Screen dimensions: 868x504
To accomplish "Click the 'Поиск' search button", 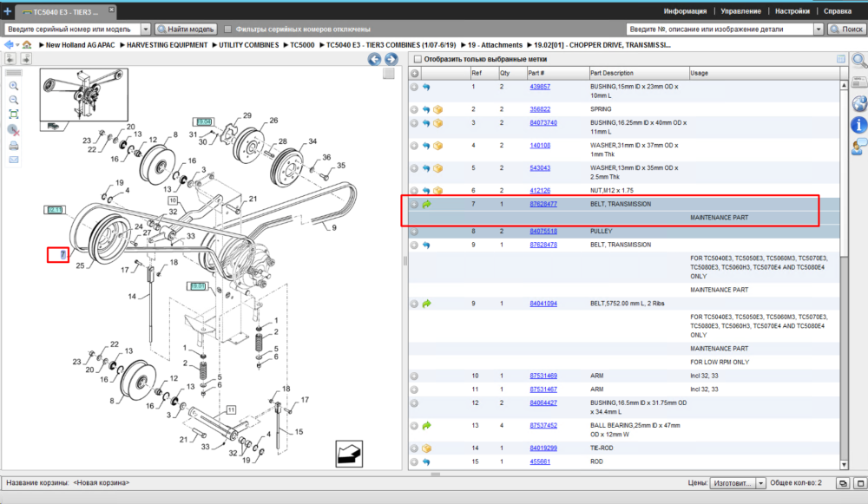I will 846,29.
